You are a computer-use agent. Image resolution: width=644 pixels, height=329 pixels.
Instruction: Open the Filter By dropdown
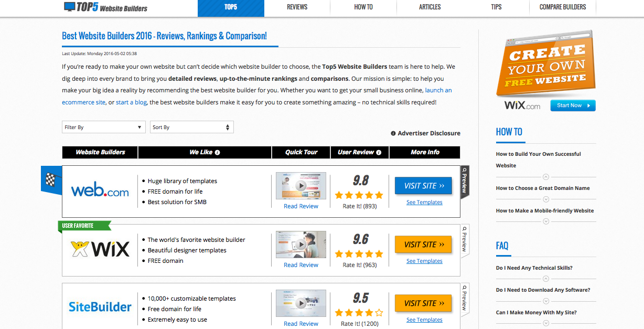point(103,127)
